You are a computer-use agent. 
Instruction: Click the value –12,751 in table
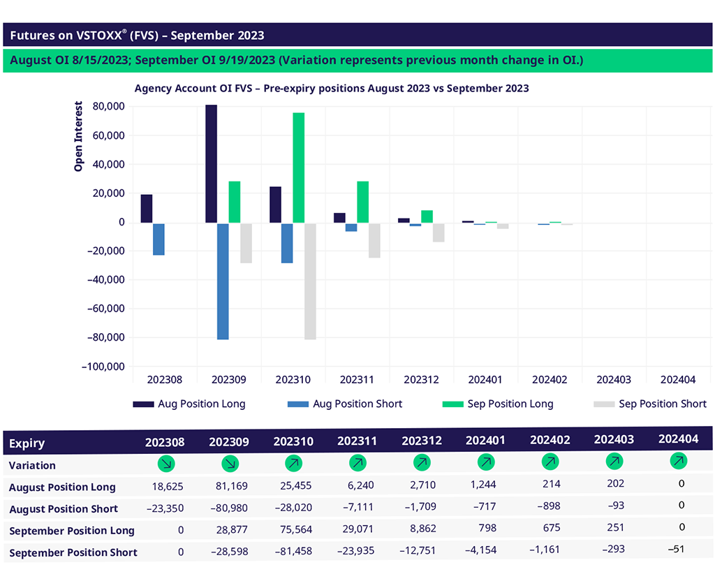coord(418,550)
